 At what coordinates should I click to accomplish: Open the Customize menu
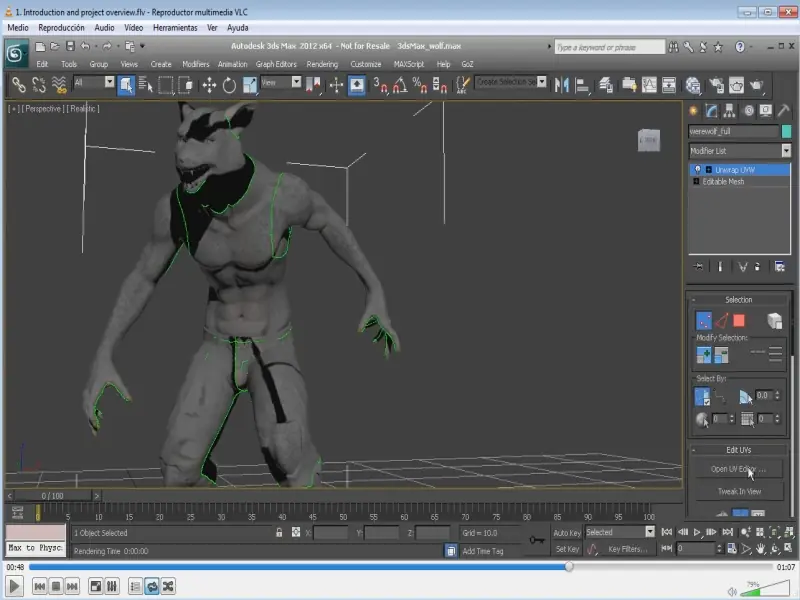point(366,64)
